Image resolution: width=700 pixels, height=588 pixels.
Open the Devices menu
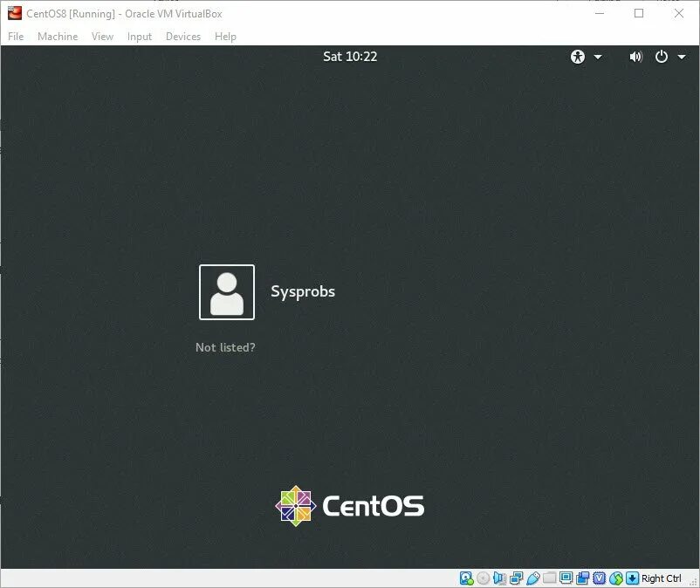click(x=183, y=37)
